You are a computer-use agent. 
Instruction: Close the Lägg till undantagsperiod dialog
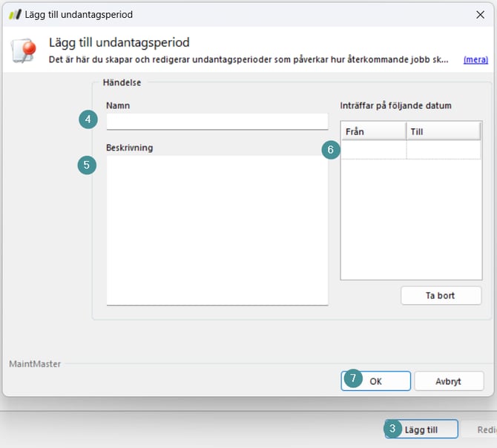479,14
